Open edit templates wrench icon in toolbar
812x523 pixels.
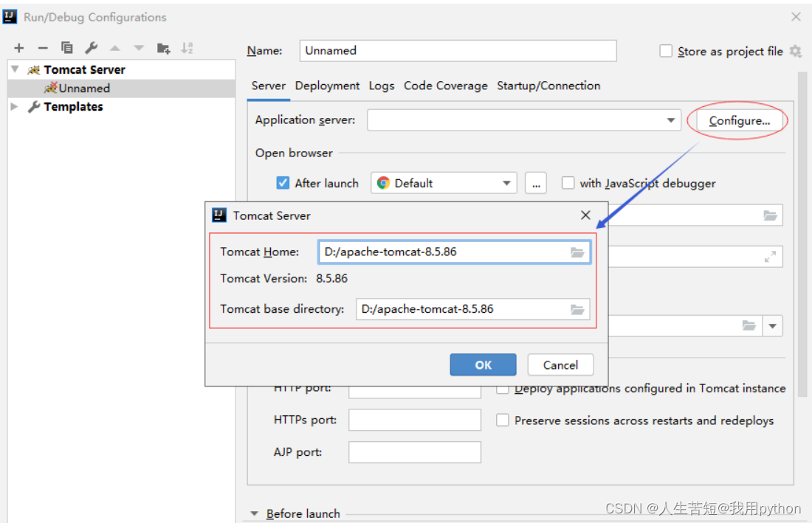click(x=91, y=48)
